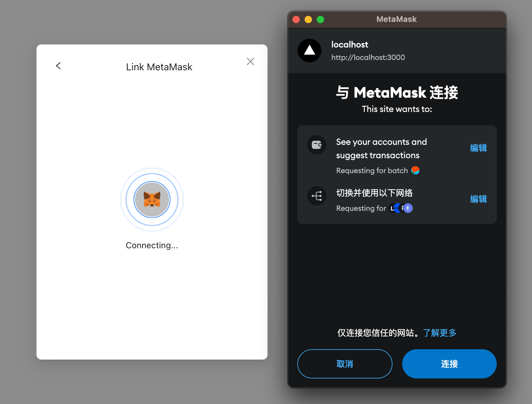
Task: Close the Link MetaMask dialog with X
Action: tap(250, 61)
